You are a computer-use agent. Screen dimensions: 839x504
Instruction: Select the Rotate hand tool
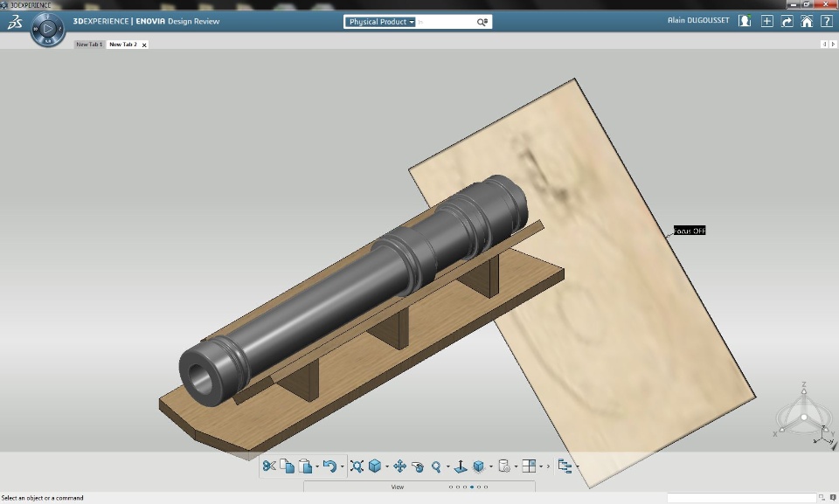[418, 466]
